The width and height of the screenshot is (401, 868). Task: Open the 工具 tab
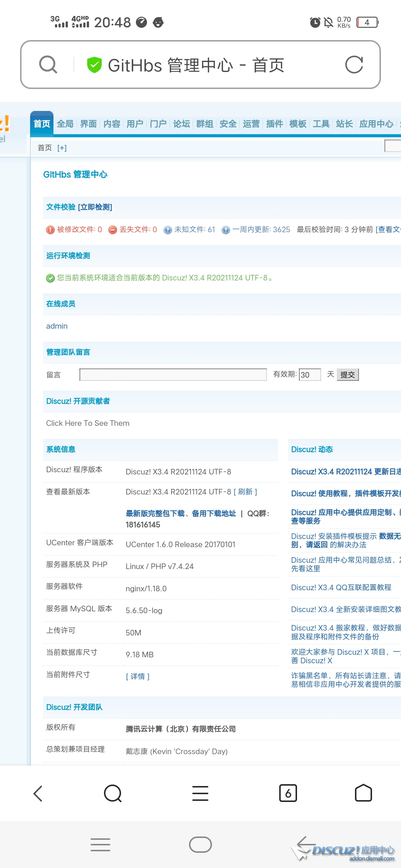pyautogui.click(x=321, y=124)
